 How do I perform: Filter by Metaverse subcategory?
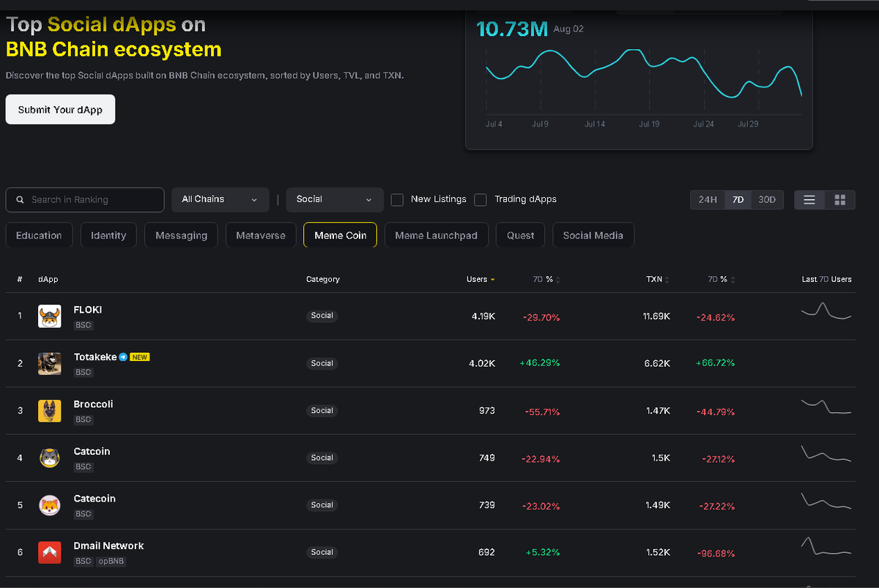261,235
